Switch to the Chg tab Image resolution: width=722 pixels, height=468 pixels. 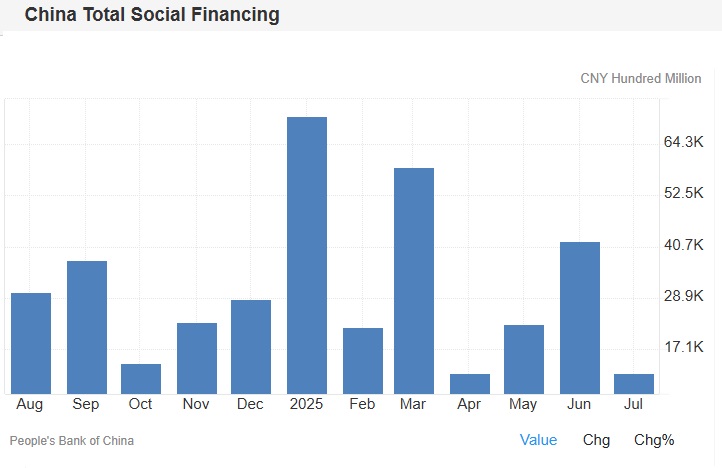coord(597,440)
